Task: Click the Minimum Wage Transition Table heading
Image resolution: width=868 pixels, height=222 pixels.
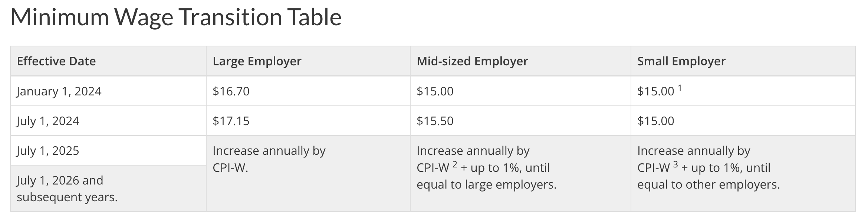Action: 176,17
